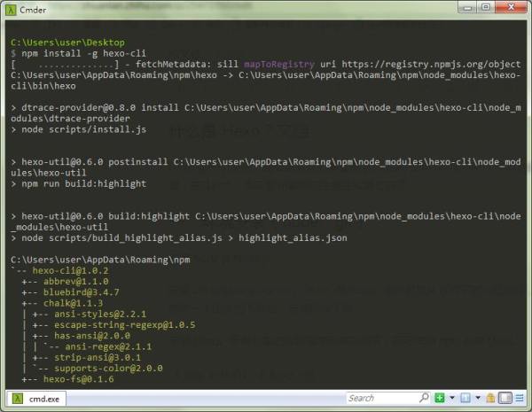
Task: Select the cmd.exe tab
Action: coord(36,399)
